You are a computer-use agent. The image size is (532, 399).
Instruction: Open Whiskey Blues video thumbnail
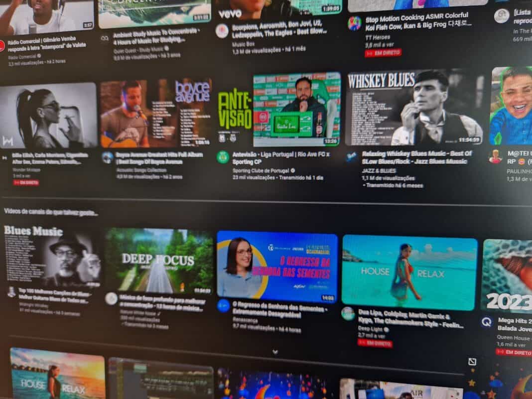tap(413, 107)
